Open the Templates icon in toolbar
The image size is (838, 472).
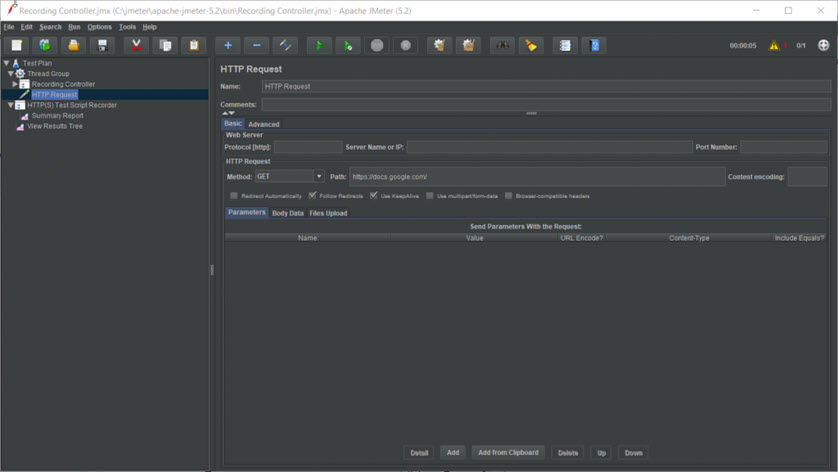[x=45, y=45]
